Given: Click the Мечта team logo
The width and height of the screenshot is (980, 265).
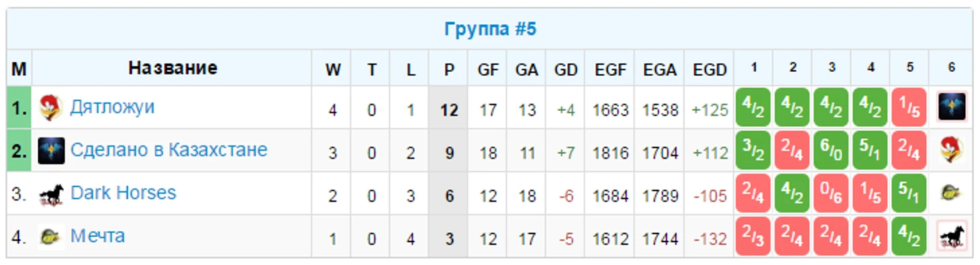Looking at the screenshot, I should [51, 237].
